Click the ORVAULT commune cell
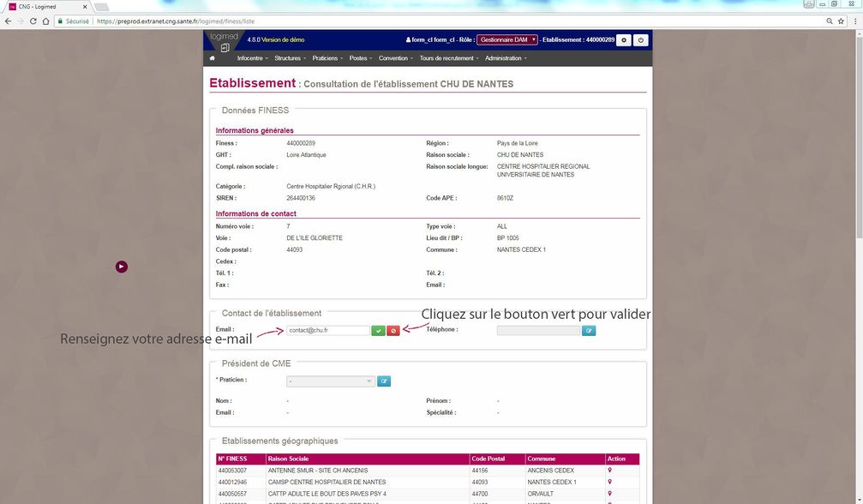 coord(541,494)
